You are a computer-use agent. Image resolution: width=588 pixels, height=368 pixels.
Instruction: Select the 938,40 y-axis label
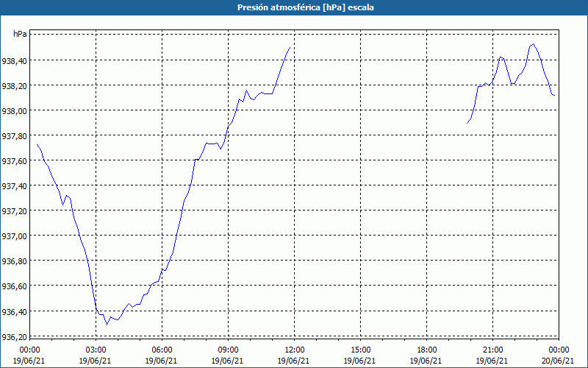click(x=14, y=61)
